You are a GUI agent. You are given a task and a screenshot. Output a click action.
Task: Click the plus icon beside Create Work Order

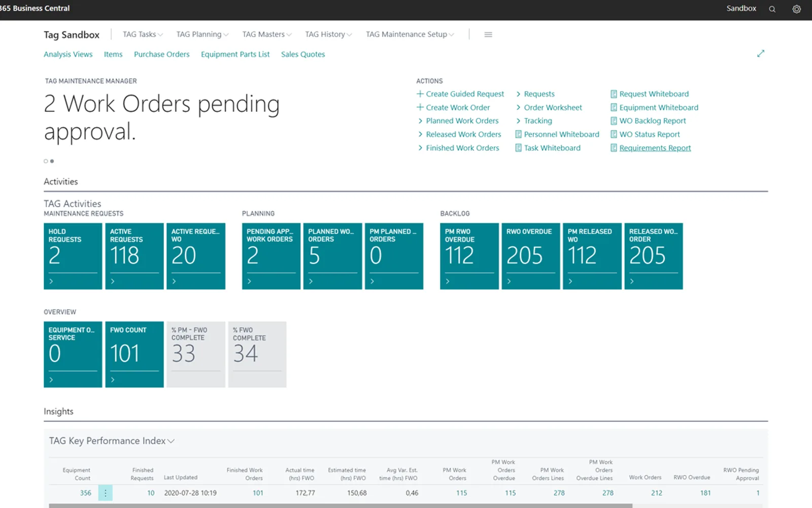[x=420, y=107]
